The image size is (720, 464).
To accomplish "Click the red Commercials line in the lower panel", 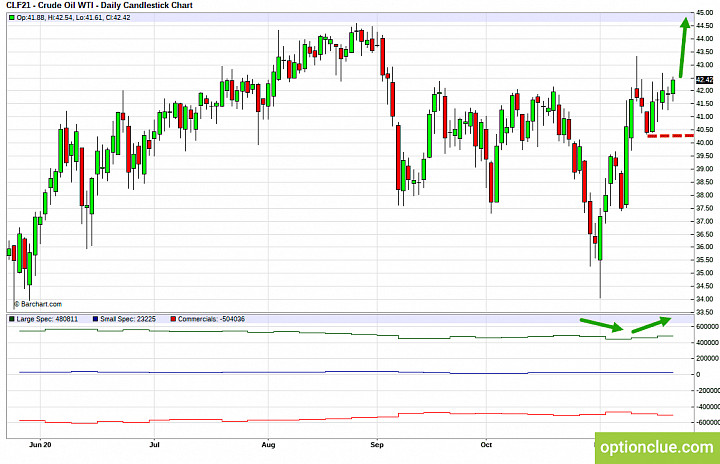I will click(x=344, y=418).
